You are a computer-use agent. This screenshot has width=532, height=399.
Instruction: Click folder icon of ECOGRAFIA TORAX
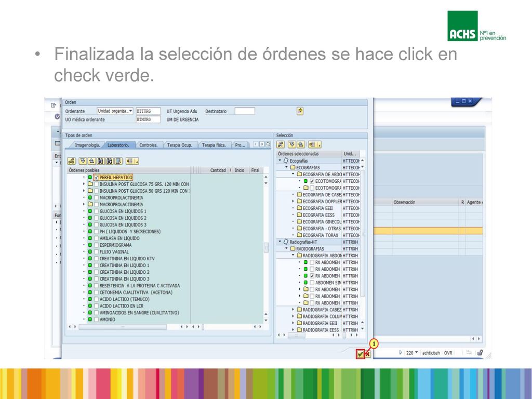(299, 235)
